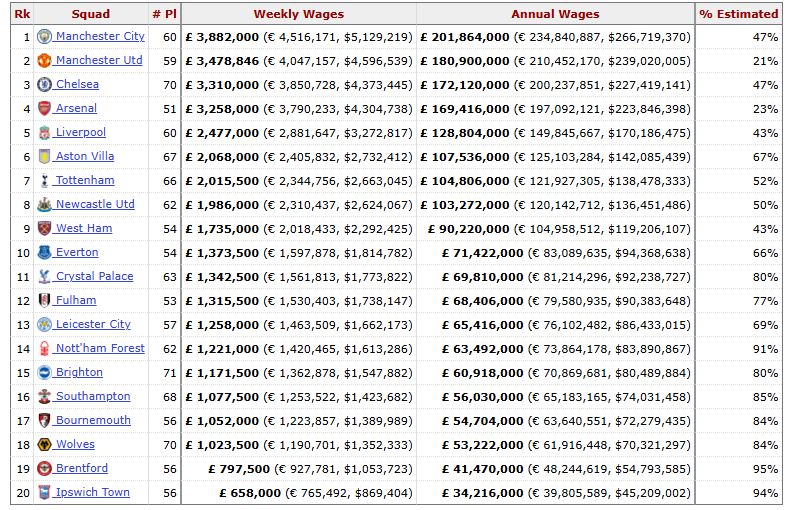Sort table by the Squad column header
Image resolution: width=789 pixels, height=510 pixels.
point(91,14)
